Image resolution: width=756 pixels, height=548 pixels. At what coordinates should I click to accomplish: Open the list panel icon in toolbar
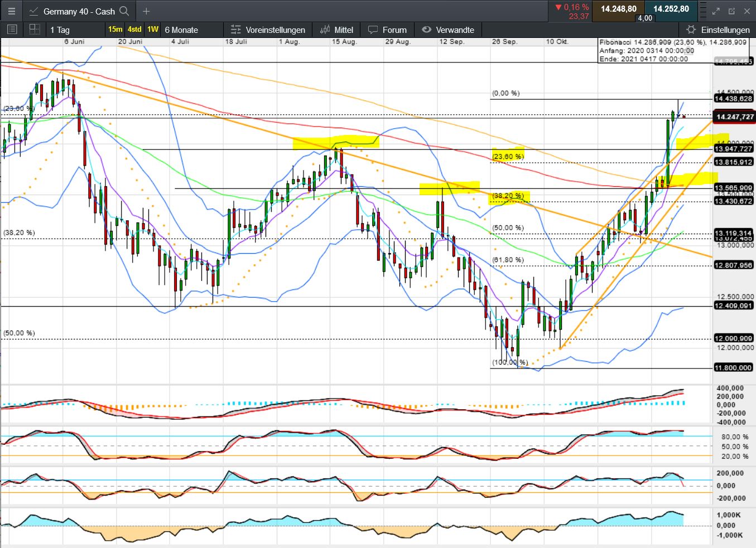click(12, 30)
